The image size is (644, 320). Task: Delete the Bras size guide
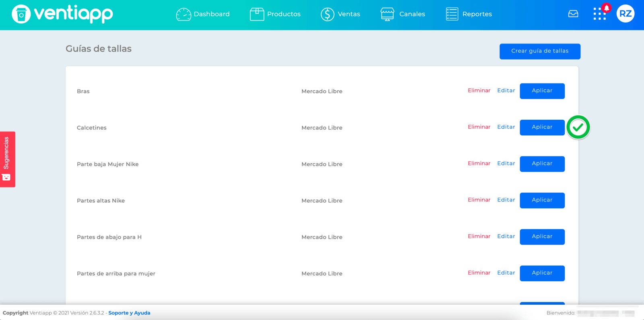[x=479, y=91]
